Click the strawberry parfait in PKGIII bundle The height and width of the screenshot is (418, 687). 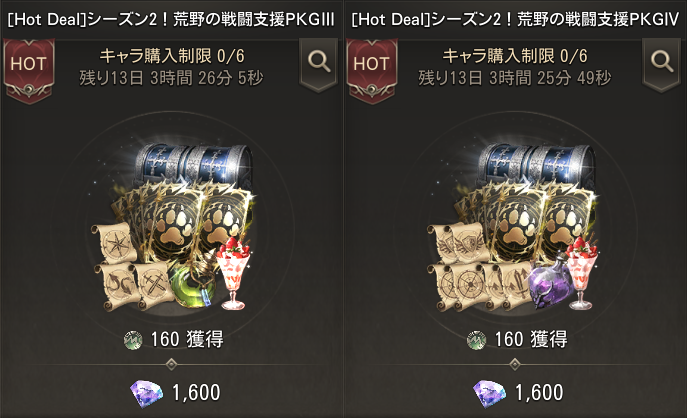234,273
